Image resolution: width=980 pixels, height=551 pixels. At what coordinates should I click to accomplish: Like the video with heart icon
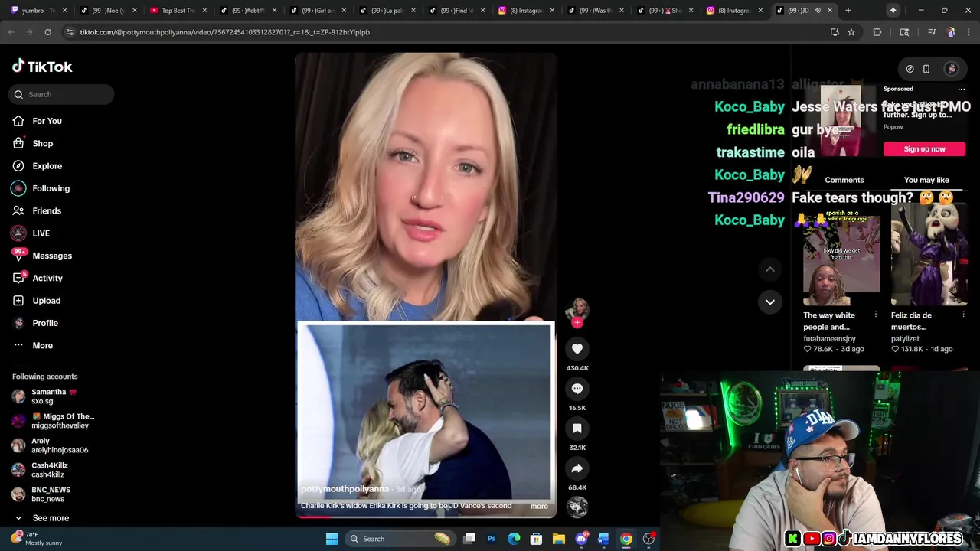click(577, 349)
